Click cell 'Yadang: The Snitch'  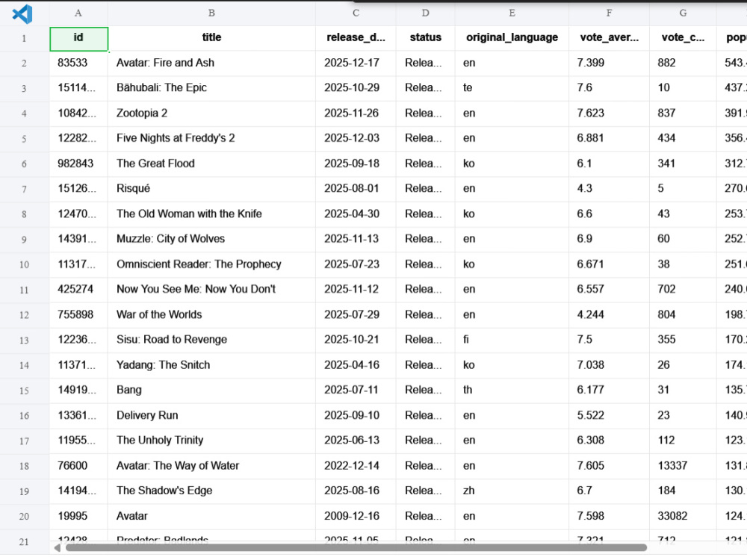pos(211,365)
